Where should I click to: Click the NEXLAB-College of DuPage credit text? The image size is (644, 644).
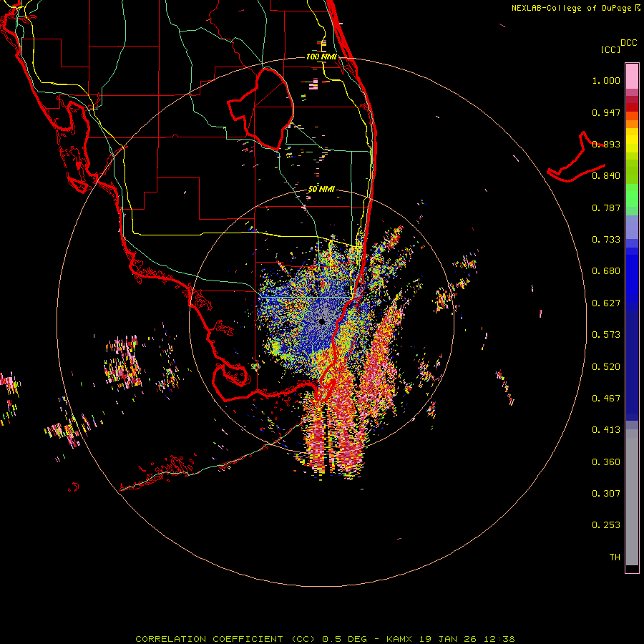tap(571, 8)
